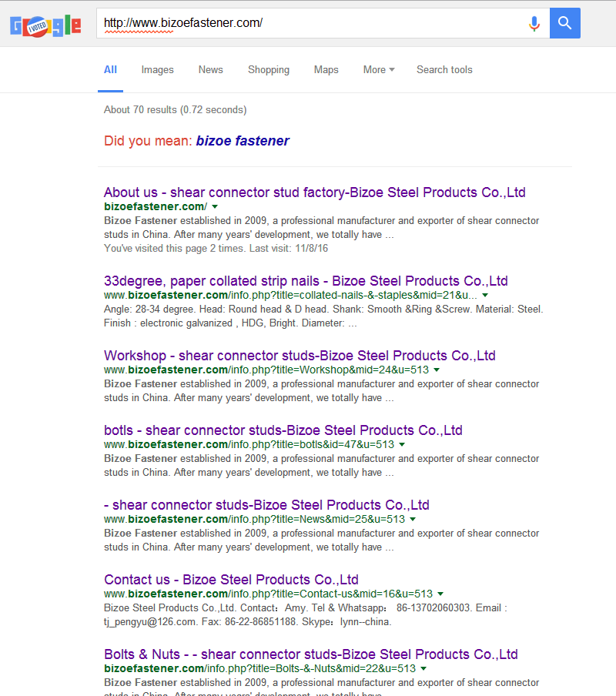Viewport: 616px width, 696px height.
Task: Click the blue magnifier search button
Action: [x=564, y=23]
